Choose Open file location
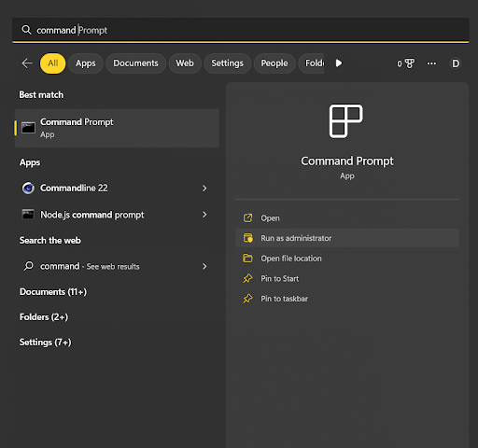Screen dimensions: 478x448 pos(347,259)
